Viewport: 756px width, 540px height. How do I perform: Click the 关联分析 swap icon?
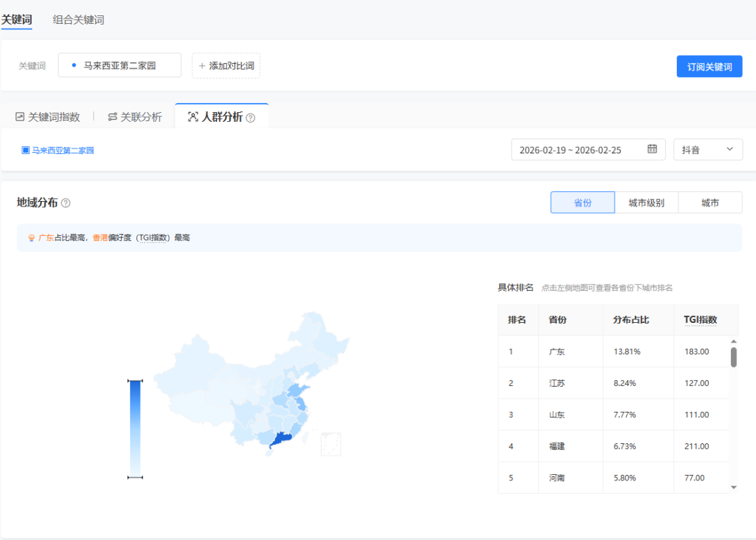point(112,117)
